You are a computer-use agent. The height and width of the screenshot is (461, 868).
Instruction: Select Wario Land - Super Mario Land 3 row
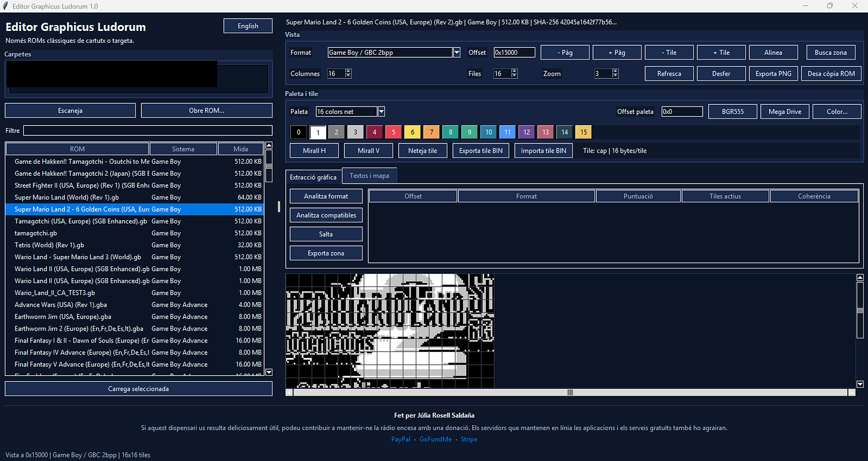click(x=134, y=257)
